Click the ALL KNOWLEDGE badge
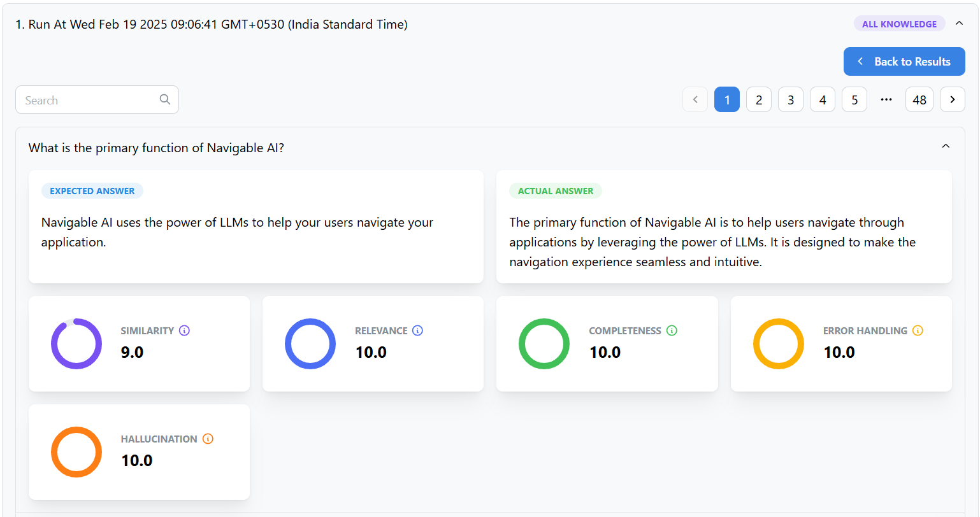 [x=899, y=24]
